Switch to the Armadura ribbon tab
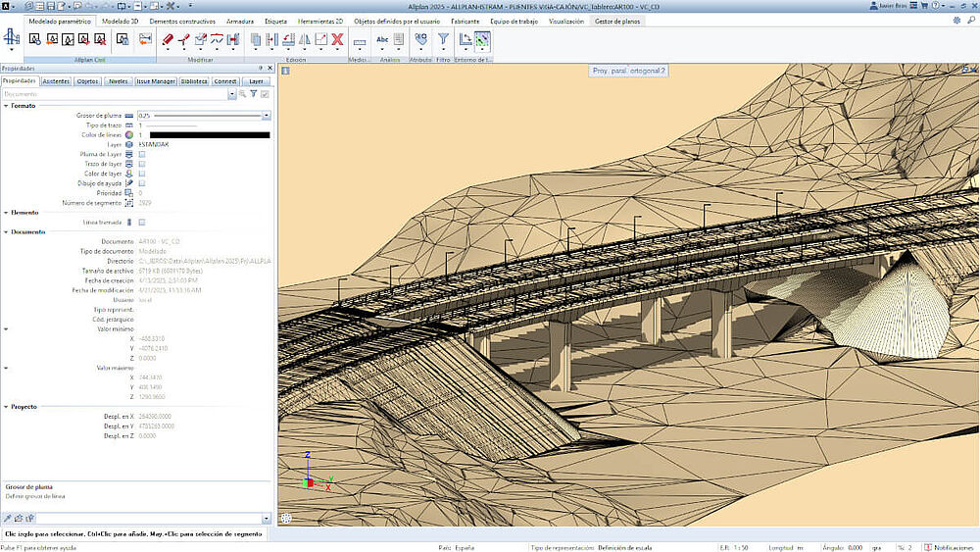Viewport: 980px width, 552px height. [239, 21]
